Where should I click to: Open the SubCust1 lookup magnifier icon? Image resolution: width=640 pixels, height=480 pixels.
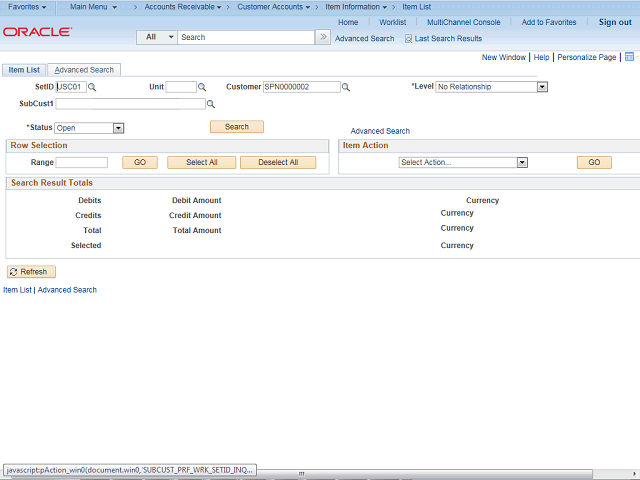(x=211, y=104)
